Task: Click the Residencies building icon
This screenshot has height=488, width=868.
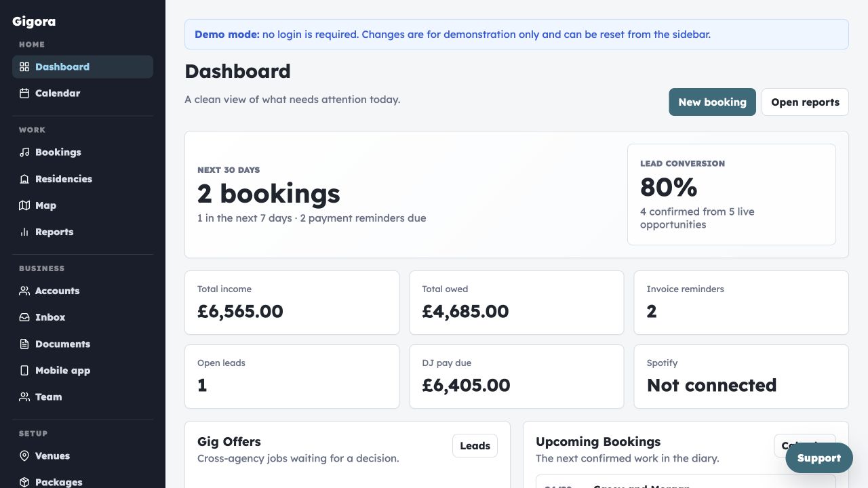Action: coord(24,179)
